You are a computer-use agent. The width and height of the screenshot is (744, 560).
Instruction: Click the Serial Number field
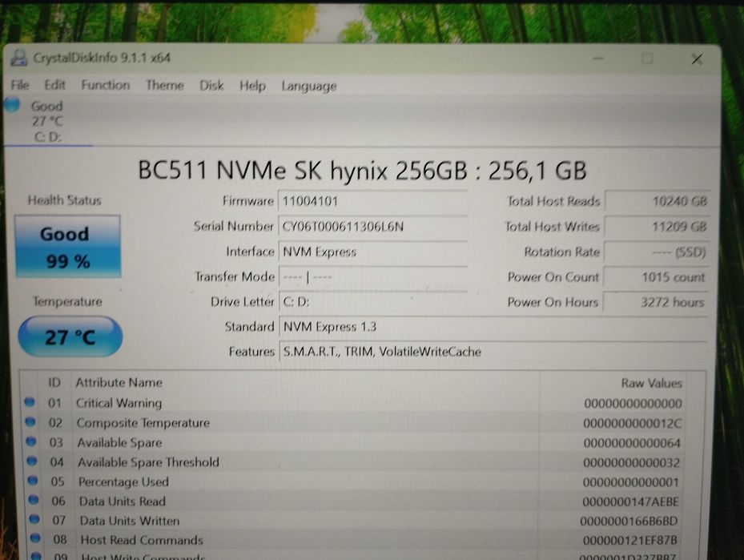point(373,227)
